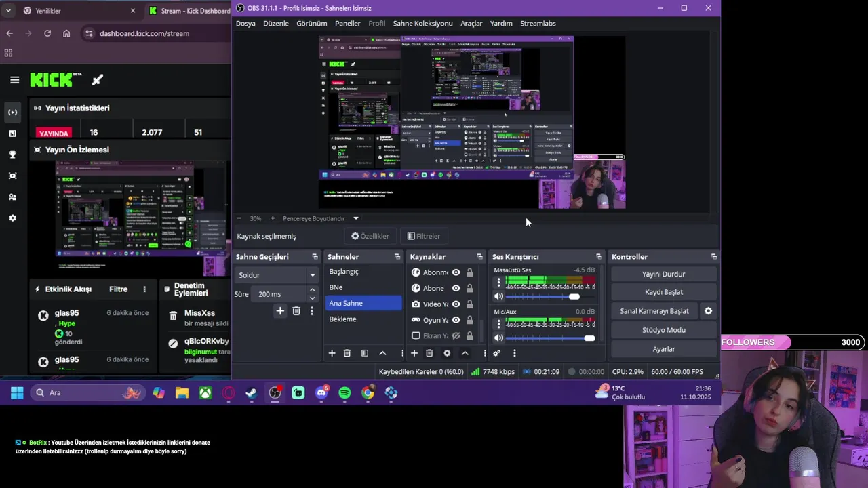Move the selected scene up
The width and height of the screenshot is (868, 488).
pyautogui.click(x=382, y=353)
